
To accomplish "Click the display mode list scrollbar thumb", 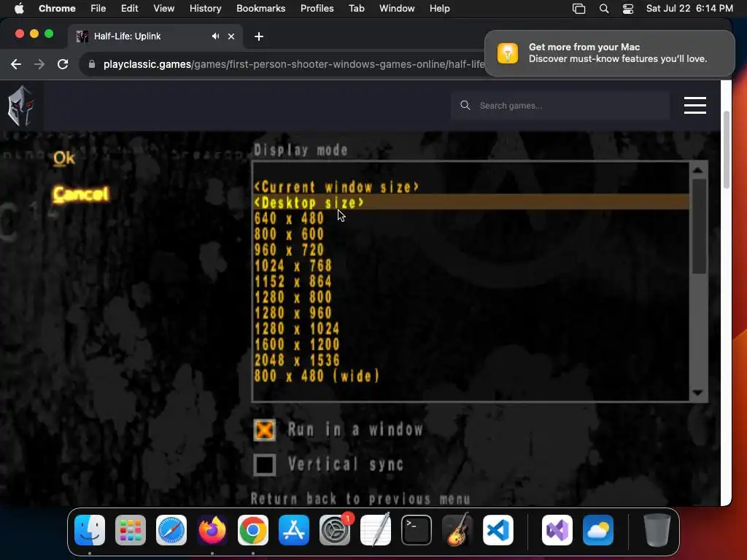I will click(699, 226).
